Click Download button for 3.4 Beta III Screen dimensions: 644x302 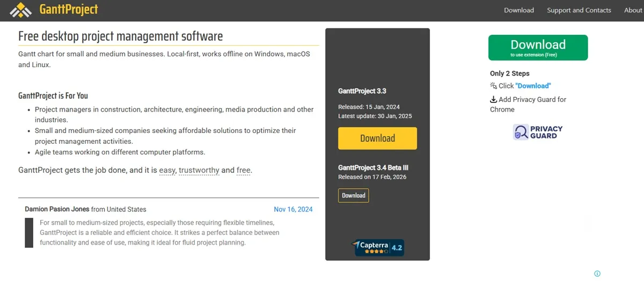(354, 195)
